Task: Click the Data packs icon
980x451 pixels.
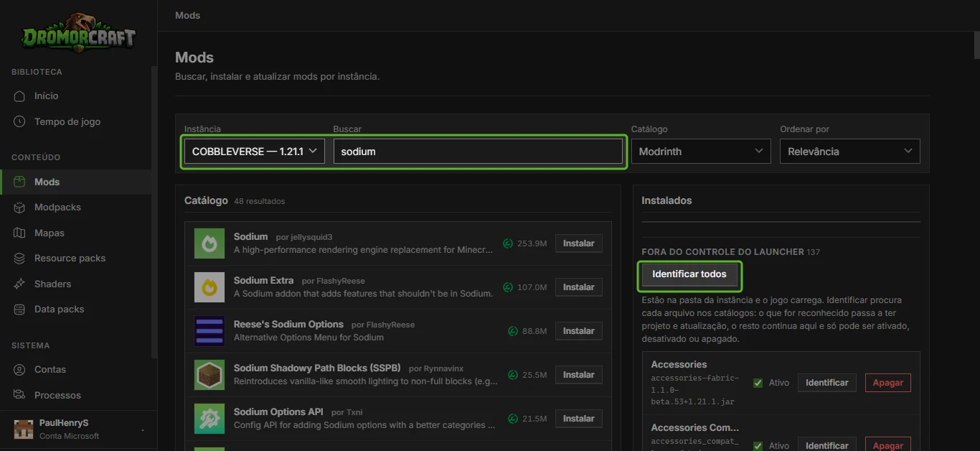Action: [x=19, y=309]
